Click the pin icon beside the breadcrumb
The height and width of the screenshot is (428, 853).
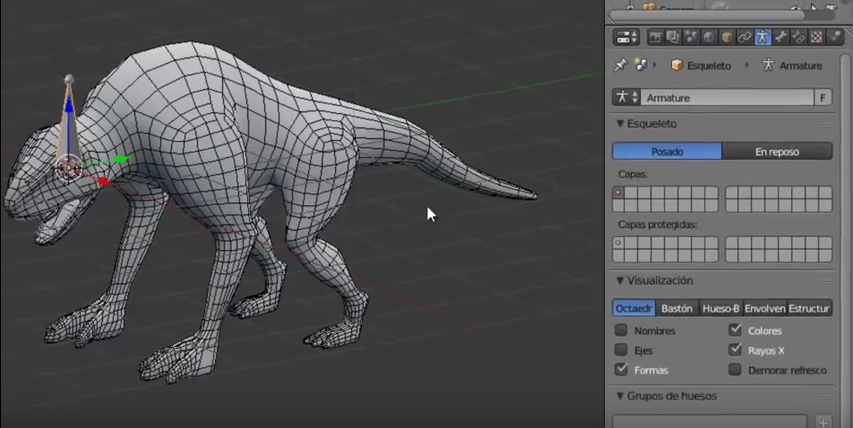(620, 66)
